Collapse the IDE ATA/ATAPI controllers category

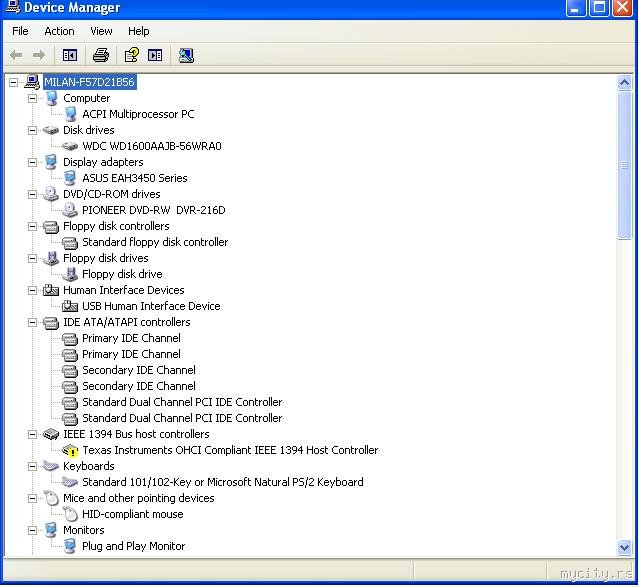tap(33, 322)
